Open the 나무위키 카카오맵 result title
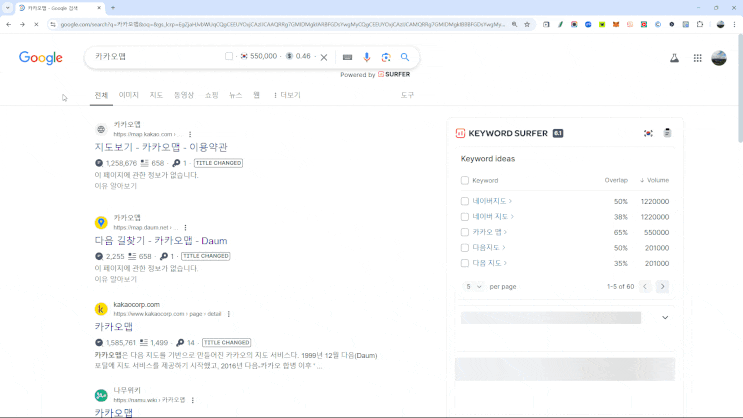 point(114,412)
